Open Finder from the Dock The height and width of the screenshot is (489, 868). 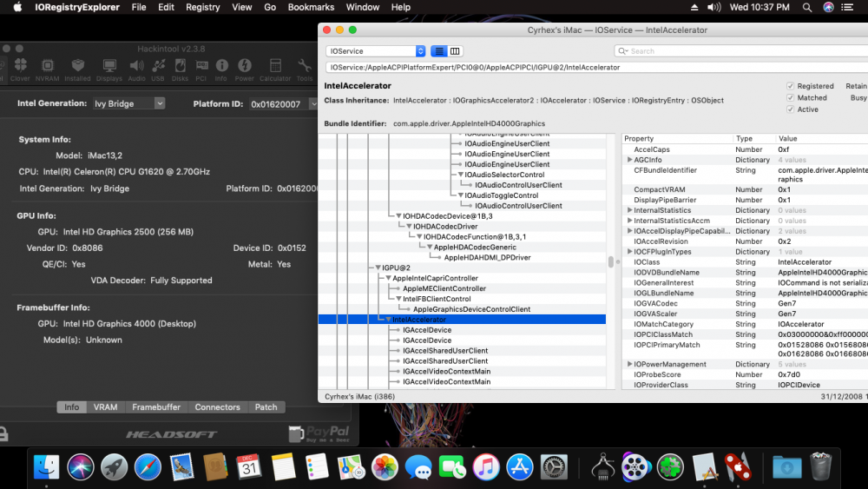click(47, 466)
